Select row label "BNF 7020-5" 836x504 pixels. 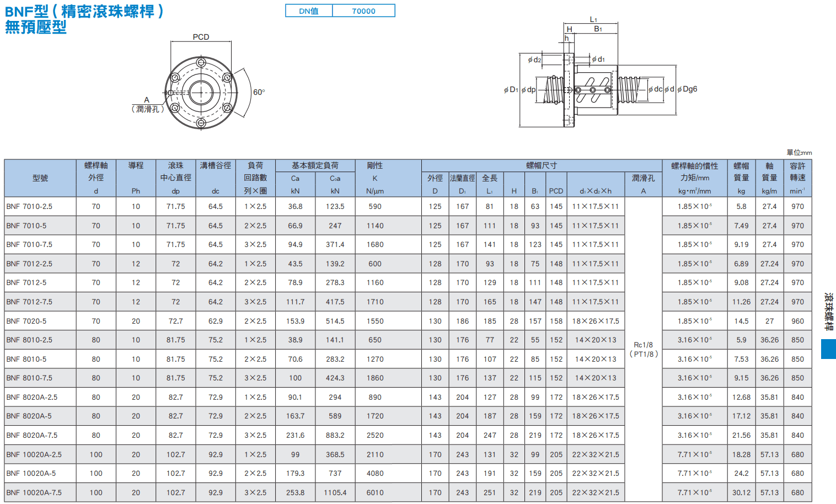pyautogui.click(x=26, y=321)
